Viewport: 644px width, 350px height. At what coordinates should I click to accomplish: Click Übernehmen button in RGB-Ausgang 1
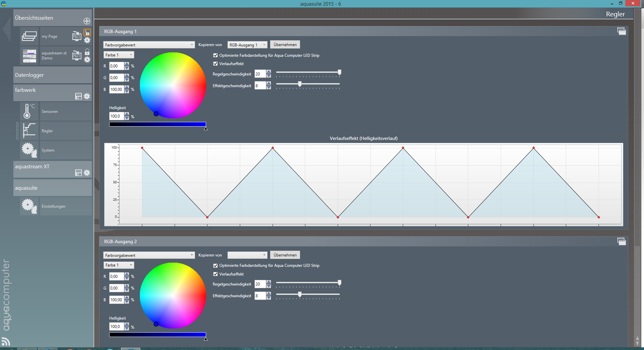point(285,45)
